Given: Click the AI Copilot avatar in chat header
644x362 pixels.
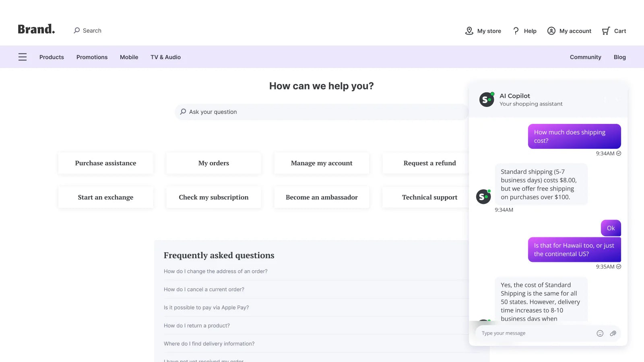Looking at the screenshot, I should click(x=487, y=99).
